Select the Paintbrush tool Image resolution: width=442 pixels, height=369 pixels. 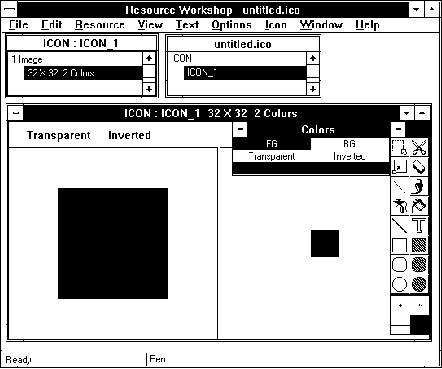coord(419,186)
